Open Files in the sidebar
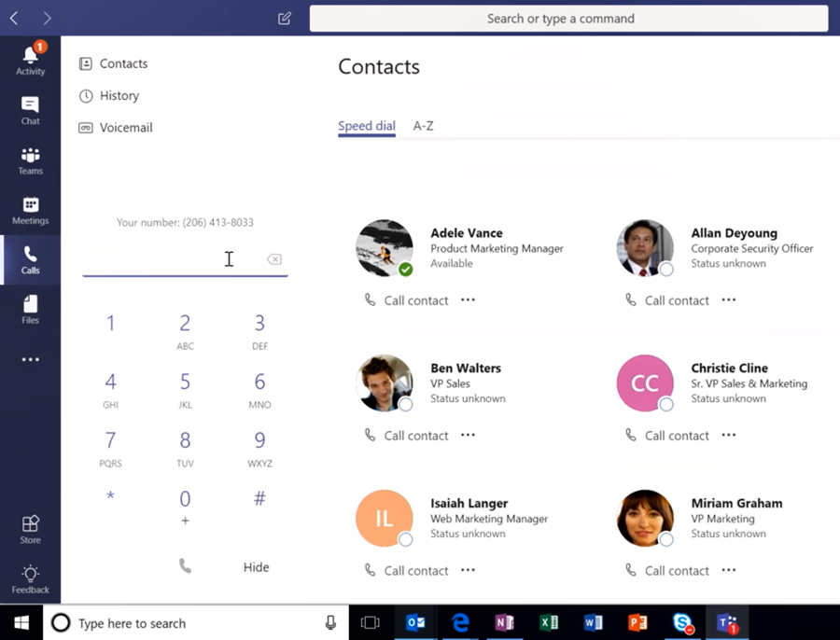This screenshot has height=640, width=840. [x=31, y=310]
